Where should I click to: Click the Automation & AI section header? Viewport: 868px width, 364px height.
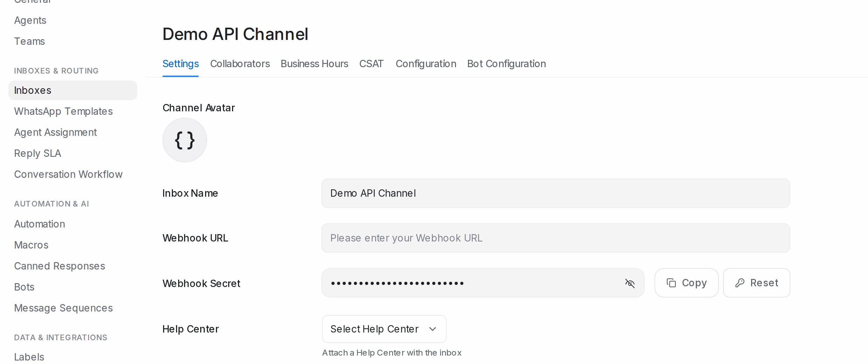tap(51, 204)
